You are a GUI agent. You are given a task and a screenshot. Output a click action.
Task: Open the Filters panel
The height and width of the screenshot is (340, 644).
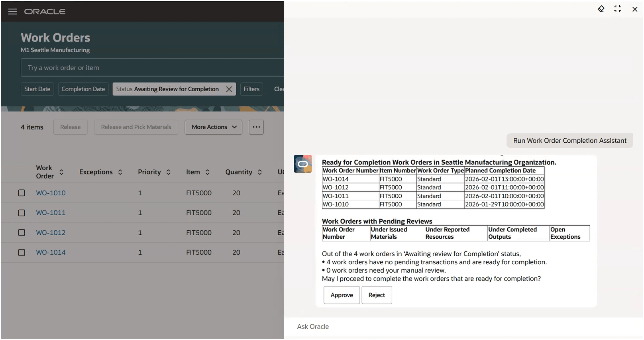click(251, 89)
